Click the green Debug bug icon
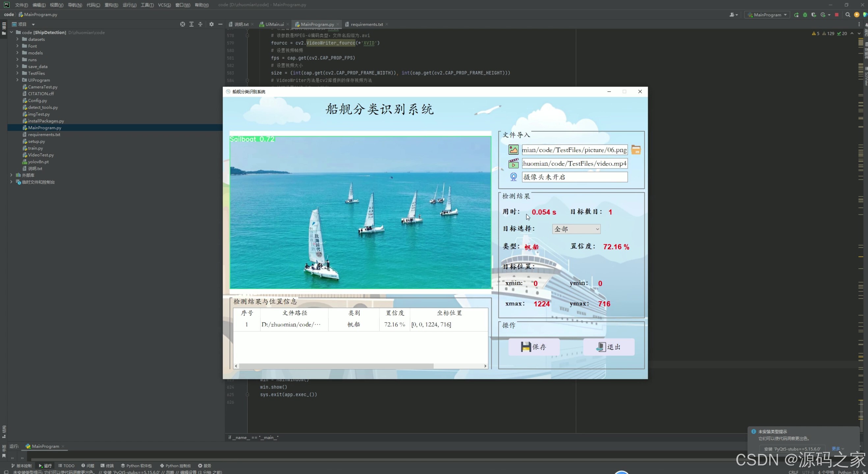The image size is (868, 474). coord(805,14)
